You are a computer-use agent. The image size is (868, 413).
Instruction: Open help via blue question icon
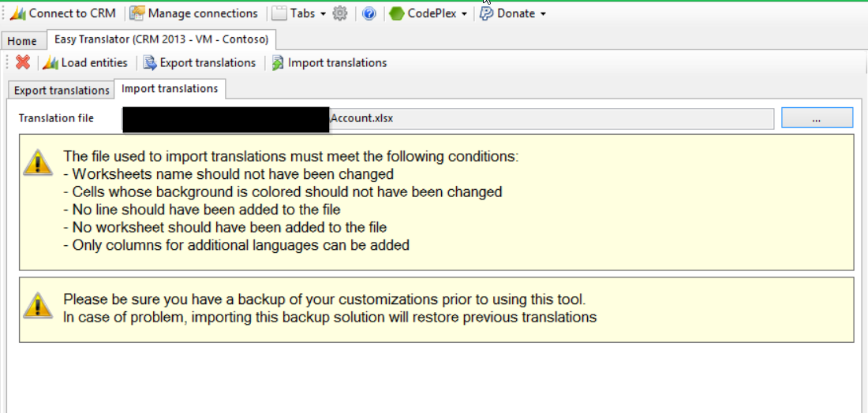click(369, 13)
